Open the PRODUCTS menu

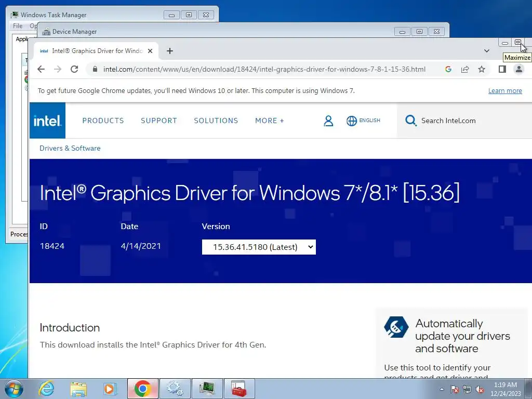[x=103, y=121]
